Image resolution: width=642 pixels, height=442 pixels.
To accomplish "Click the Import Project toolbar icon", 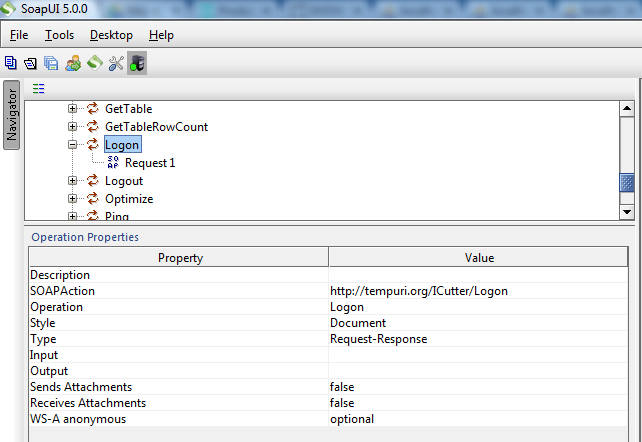I will coord(30,63).
